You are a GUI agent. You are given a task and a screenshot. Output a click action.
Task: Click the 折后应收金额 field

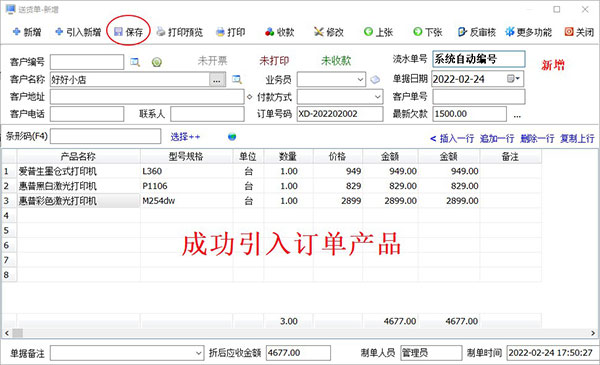pyautogui.click(x=298, y=353)
